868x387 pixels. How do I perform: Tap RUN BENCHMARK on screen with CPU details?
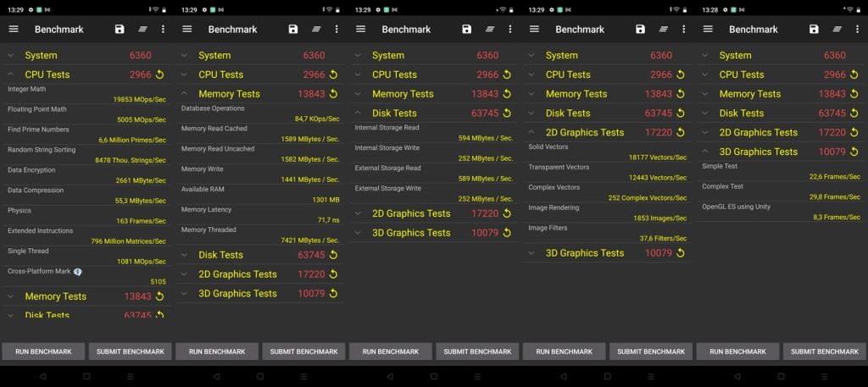coord(44,351)
